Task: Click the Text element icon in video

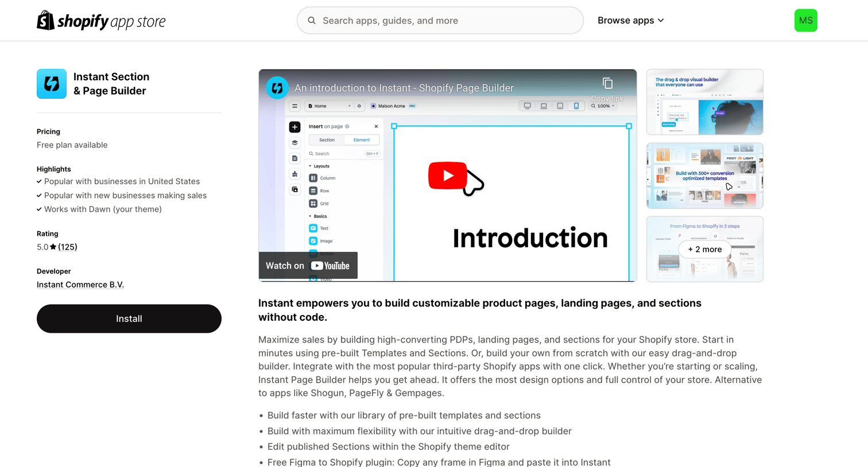Action: (313, 228)
